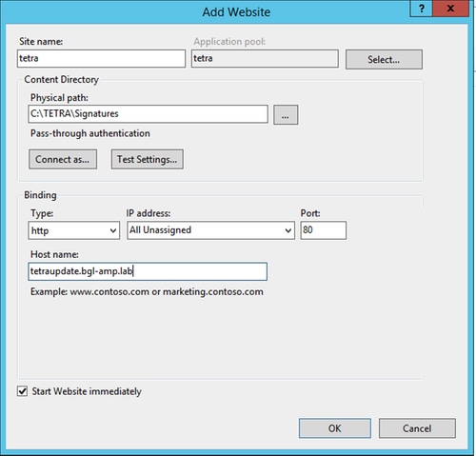476x456 pixels.
Task: Click the Select application pool button
Action: [384, 59]
